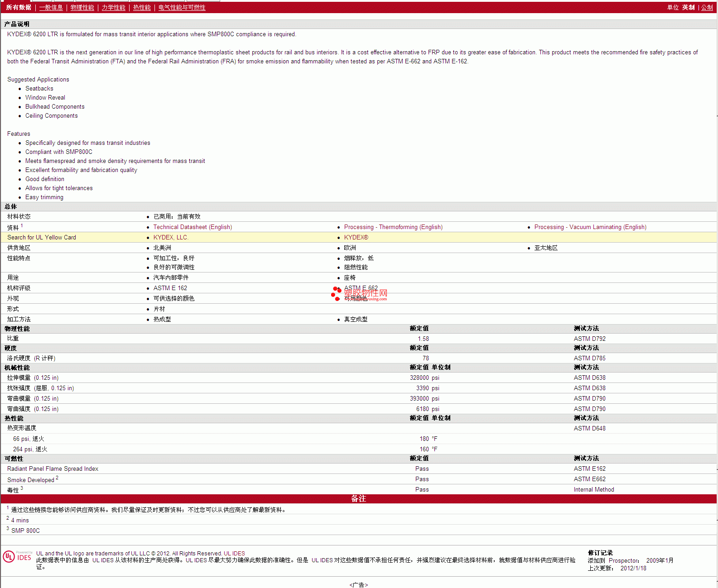Click the 阻燃性能 feature item
The image size is (718, 588).
click(x=356, y=268)
